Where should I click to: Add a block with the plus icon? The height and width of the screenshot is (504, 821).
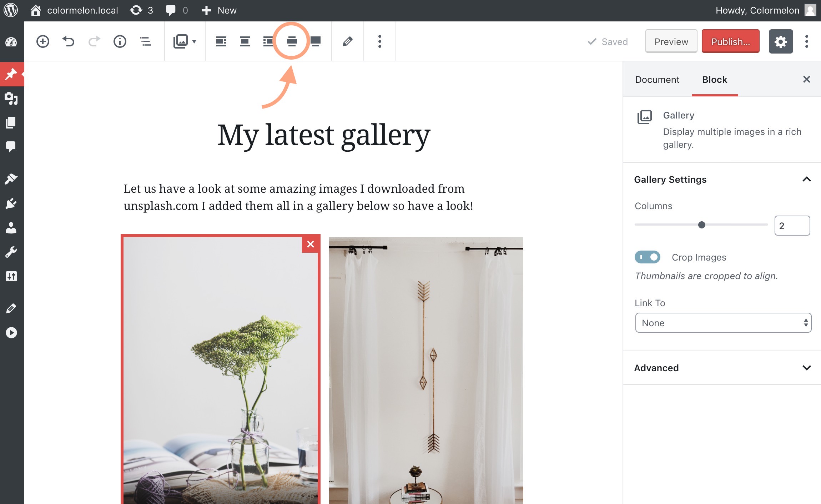point(43,41)
